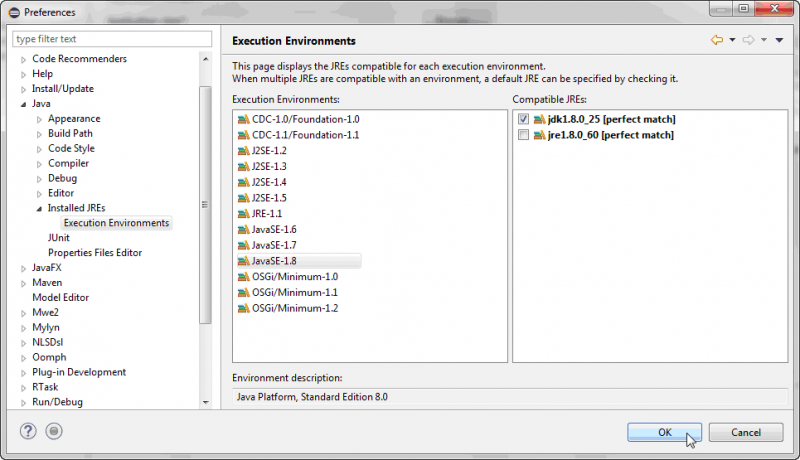This screenshot has width=800, height=460.
Task: Collapse the Installed JREs node
Action: pyautogui.click(x=39, y=209)
